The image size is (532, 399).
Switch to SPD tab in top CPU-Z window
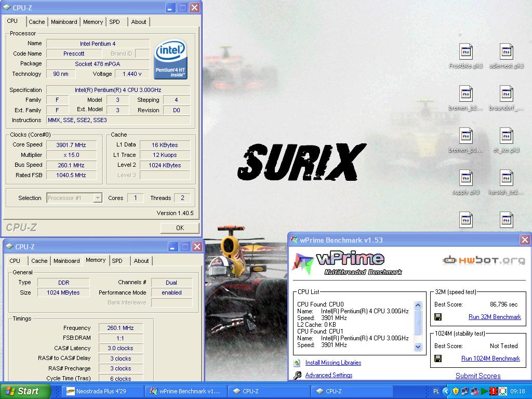pyautogui.click(x=114, y=22)
